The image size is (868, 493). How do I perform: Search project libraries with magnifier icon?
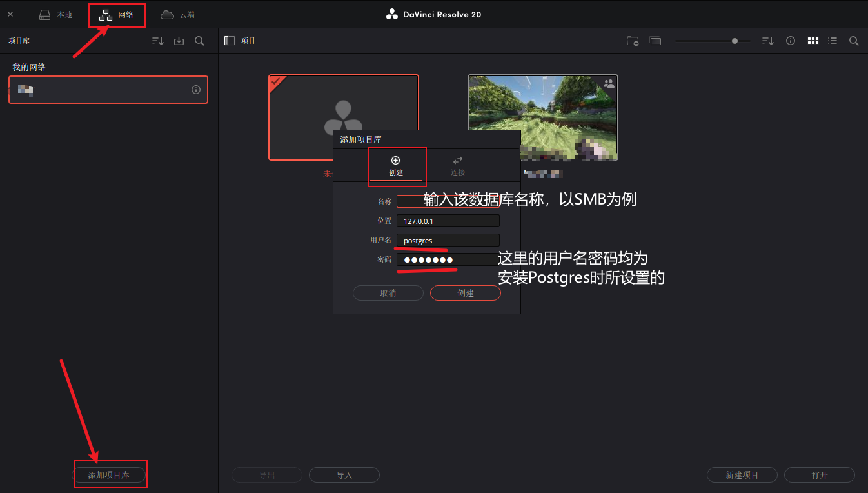pos(200,41)
